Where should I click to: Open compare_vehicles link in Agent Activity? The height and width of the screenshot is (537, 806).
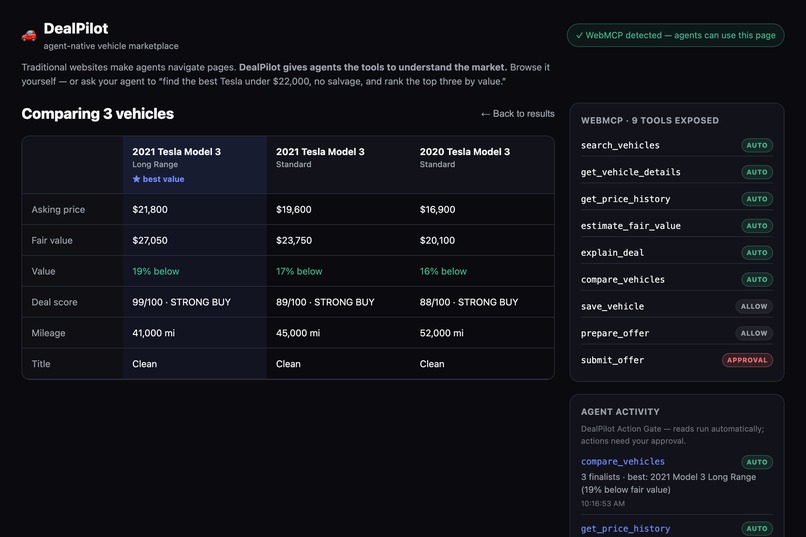pos(622,461)
